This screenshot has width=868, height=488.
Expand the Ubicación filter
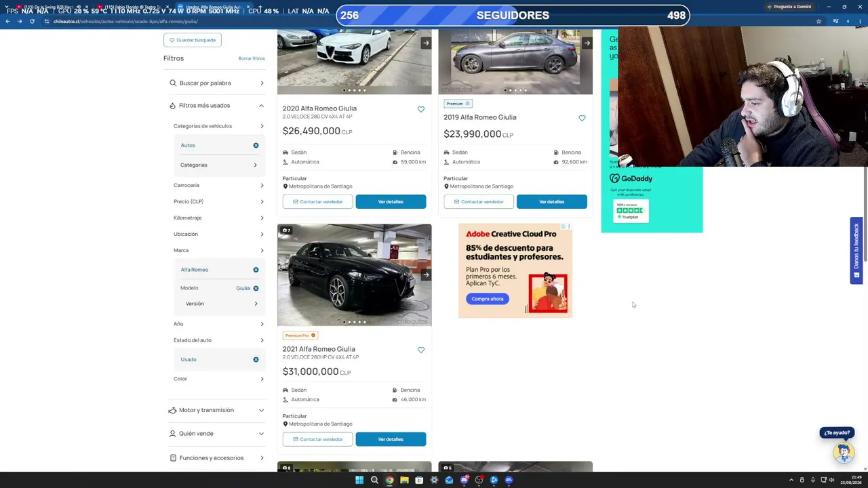tap(218, 234)
